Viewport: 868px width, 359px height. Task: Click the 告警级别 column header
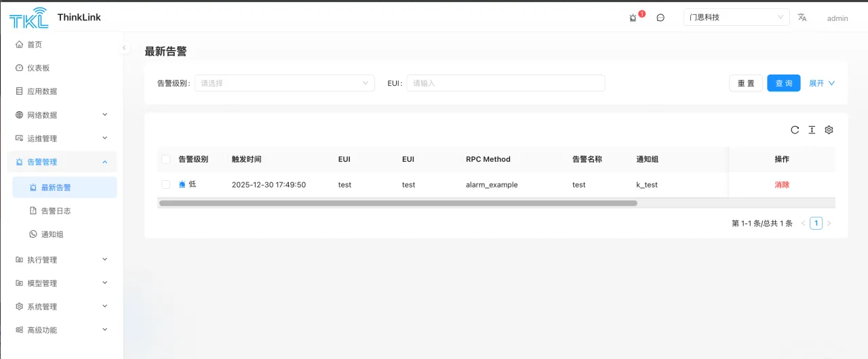point(193,159)
